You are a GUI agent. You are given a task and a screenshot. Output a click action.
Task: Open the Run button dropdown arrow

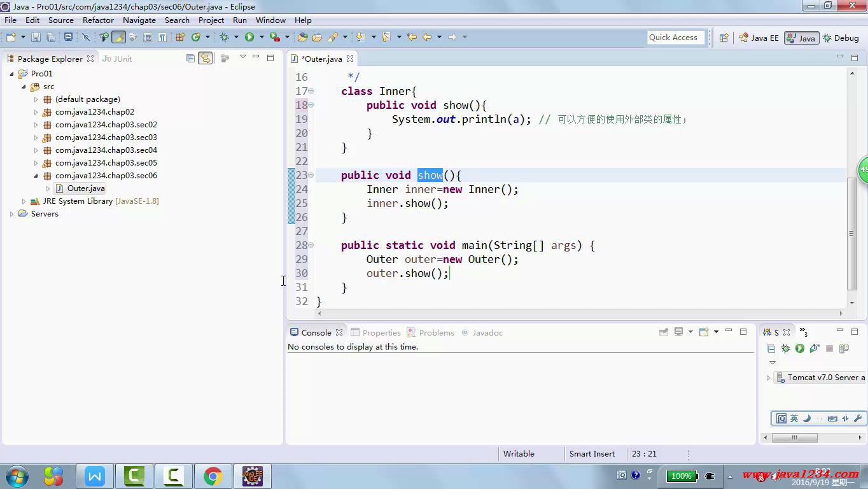pos(261,37)
